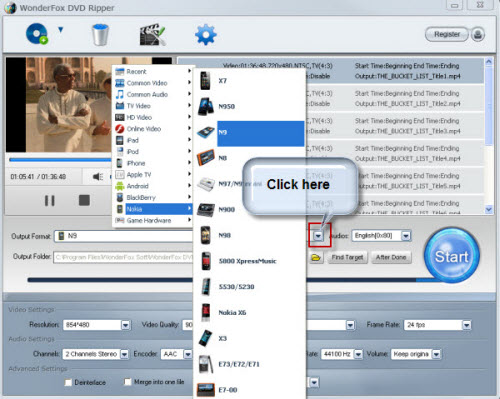The width and height of the screenshot is (500, 399).
Task: Open the Load DVD dropdown arrow
Action: (x=60, y=30)
